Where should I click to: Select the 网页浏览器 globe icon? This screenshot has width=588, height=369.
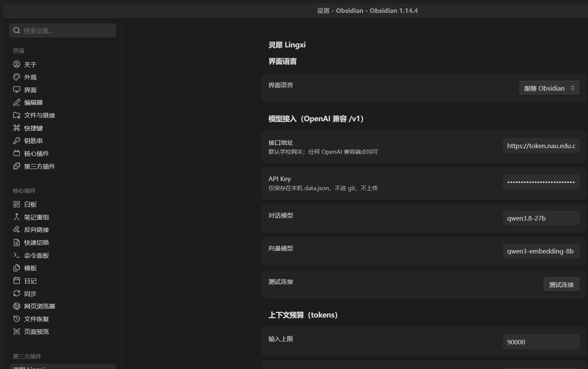click(x=17, y=306)
